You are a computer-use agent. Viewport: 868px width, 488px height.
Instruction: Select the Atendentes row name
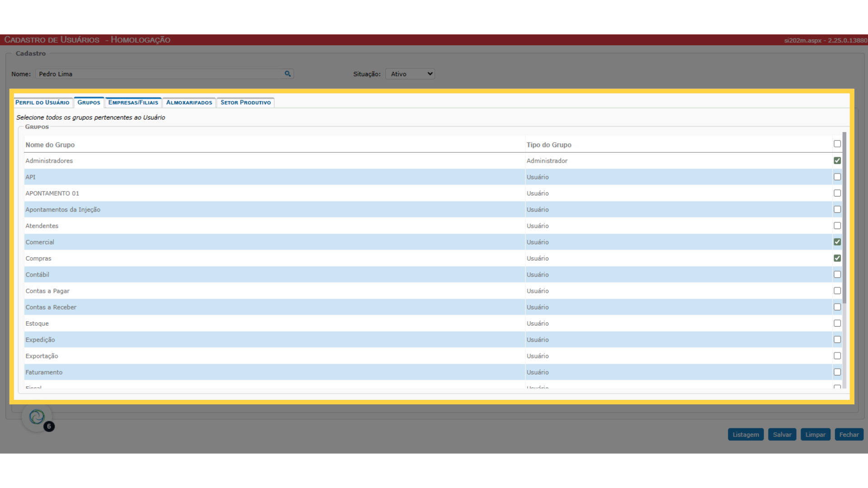pos(42,226)
